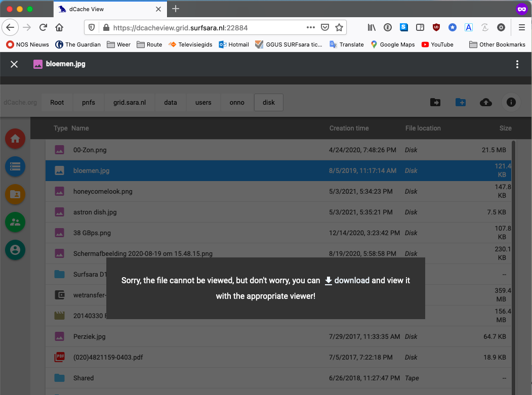Open the page actions ellipsis in the address bar
The width and height of the screenshot is (532, 395).
click(310, 27)
